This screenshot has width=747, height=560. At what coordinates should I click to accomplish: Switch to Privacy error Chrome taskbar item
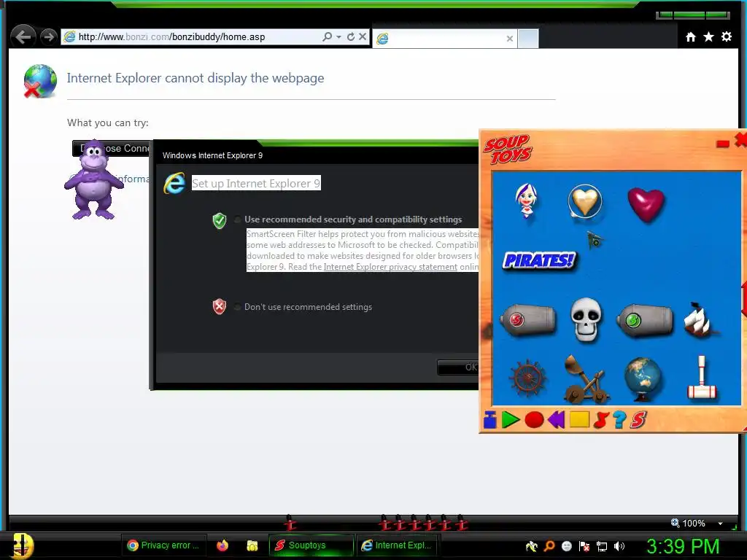pos(163,545)
